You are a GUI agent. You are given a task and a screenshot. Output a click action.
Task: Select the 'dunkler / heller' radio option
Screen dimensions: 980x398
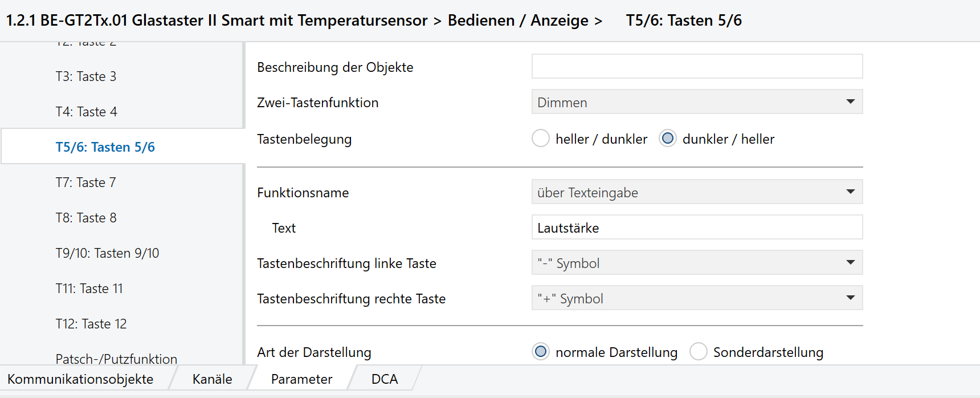668,139
